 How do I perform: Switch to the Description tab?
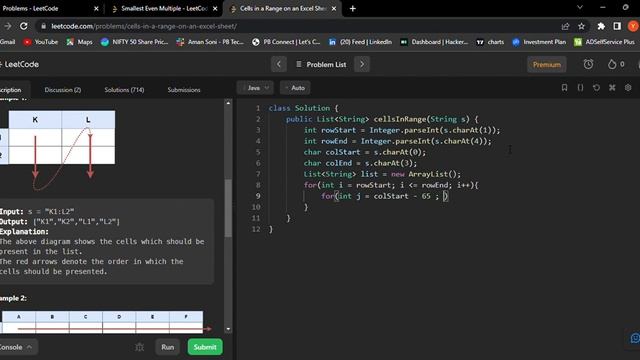click(x=11, y=90)
